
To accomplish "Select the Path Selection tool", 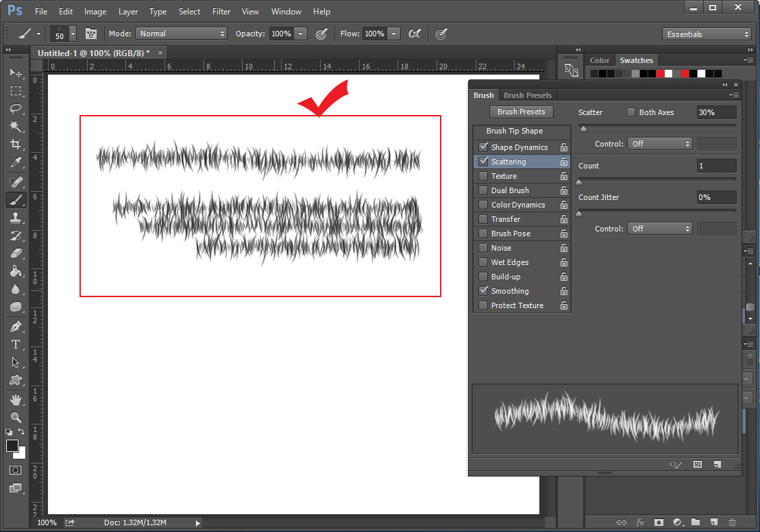I will (x=16, y=362).
